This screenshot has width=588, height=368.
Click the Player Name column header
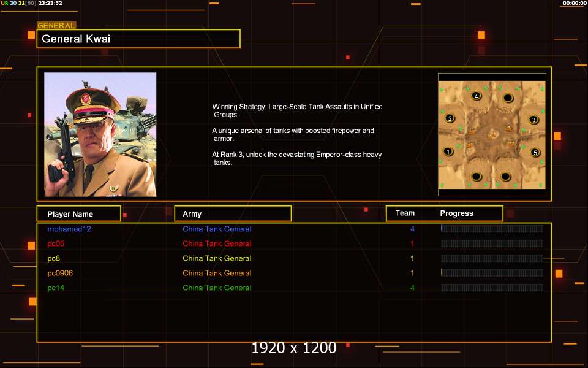(79, 213)
